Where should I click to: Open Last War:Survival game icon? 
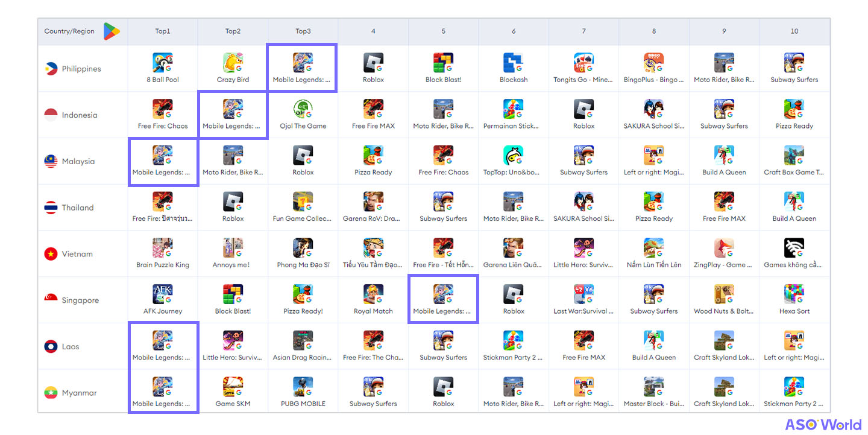click(x=583, y=294)
